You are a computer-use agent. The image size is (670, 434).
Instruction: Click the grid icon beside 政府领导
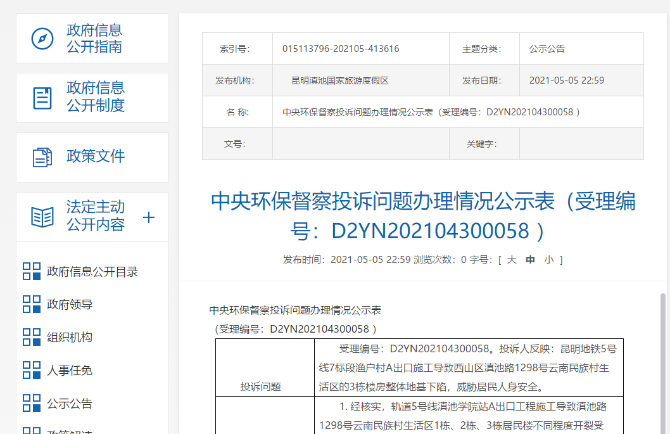(32, 304)
